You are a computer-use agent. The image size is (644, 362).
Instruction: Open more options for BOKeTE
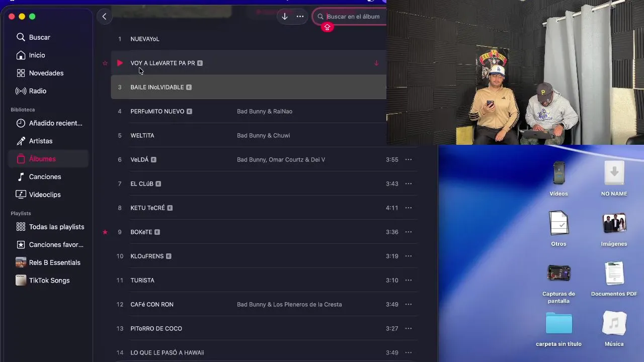(409, 232)
